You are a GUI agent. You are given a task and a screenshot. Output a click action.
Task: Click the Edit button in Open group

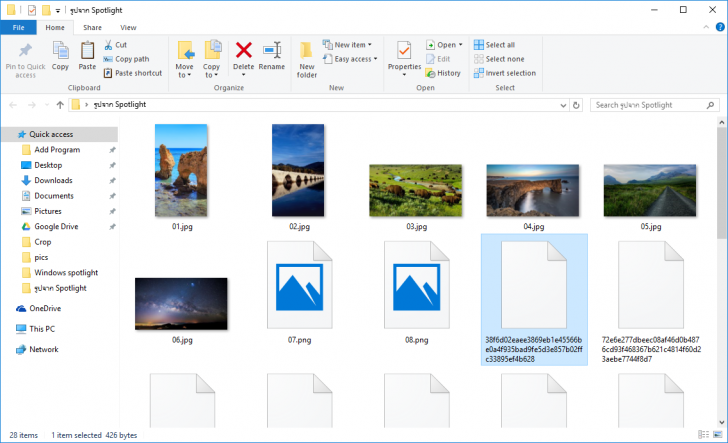(x=438, y=59)
